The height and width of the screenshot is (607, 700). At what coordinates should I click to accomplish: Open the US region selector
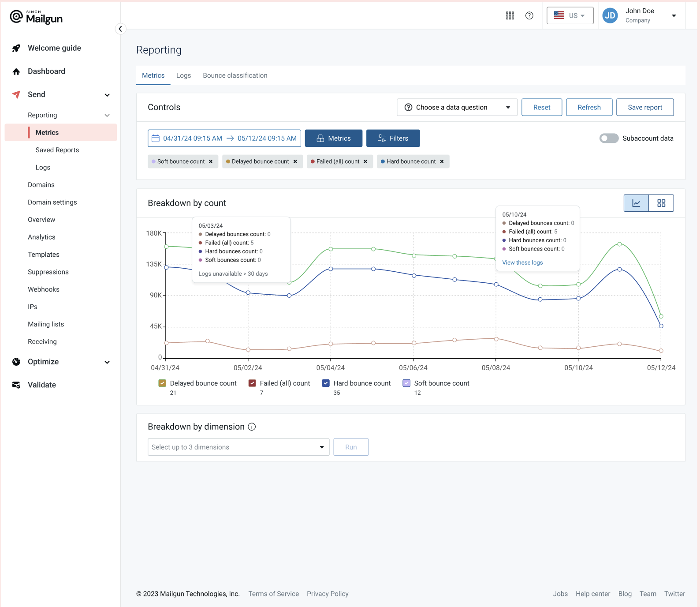(x=570, y=16)
